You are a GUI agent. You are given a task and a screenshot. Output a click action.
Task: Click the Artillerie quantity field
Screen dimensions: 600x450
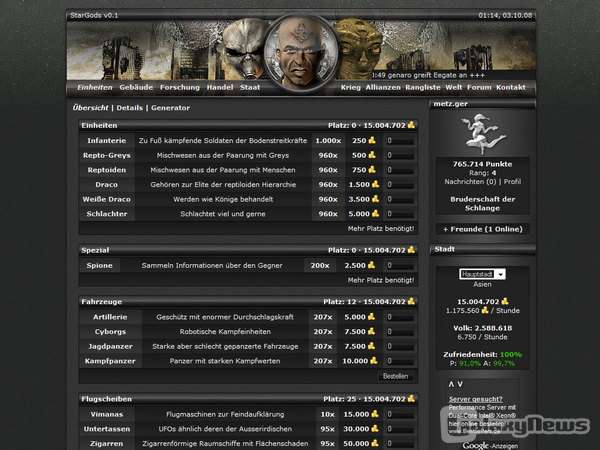(x=399, y=317)
